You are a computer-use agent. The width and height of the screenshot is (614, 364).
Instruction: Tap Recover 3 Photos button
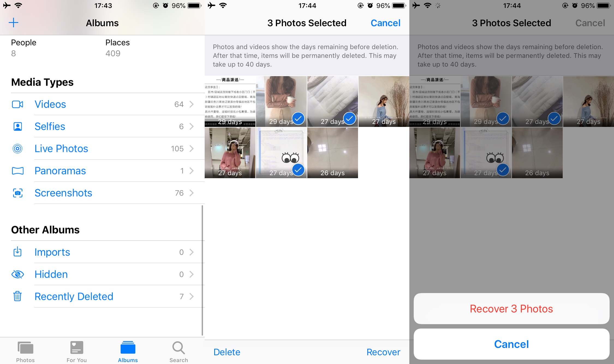click(x=511, y=308)
